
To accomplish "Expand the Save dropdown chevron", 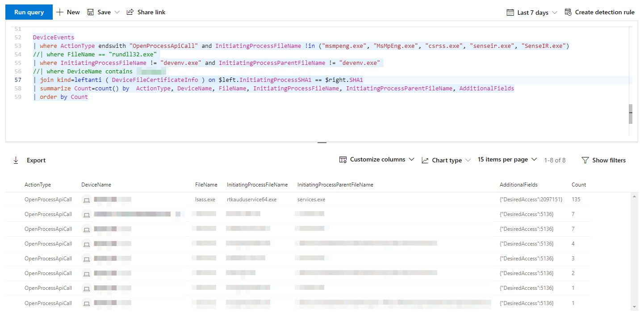I will point(117,12).
